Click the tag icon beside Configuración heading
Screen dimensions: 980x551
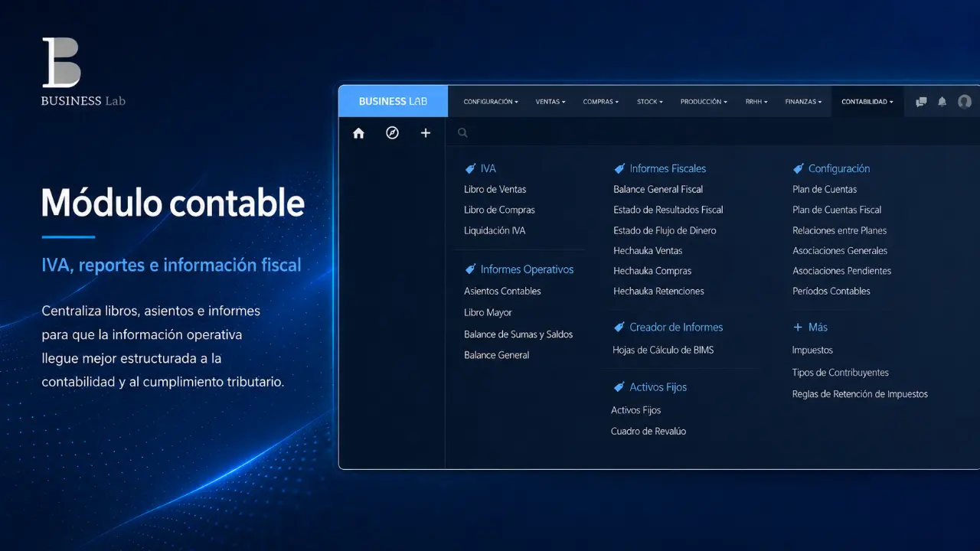[799, 168]
